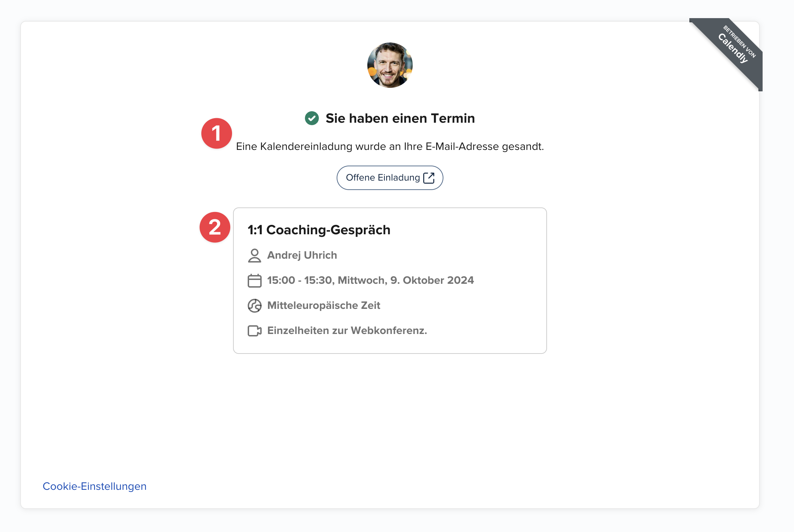Click the video camera icon for Webkonferenz
The image size is (794, 532).
coord(254,331)
